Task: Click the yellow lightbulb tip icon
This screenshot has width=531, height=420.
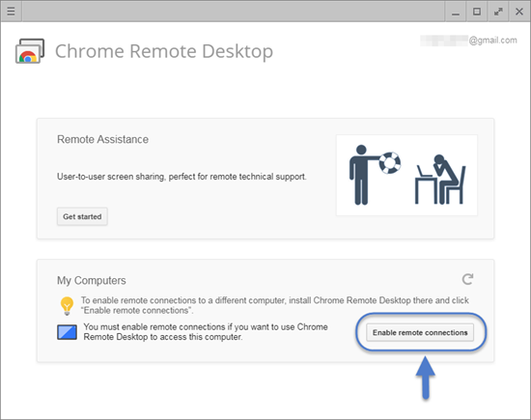Action: [x=67, y=306]
